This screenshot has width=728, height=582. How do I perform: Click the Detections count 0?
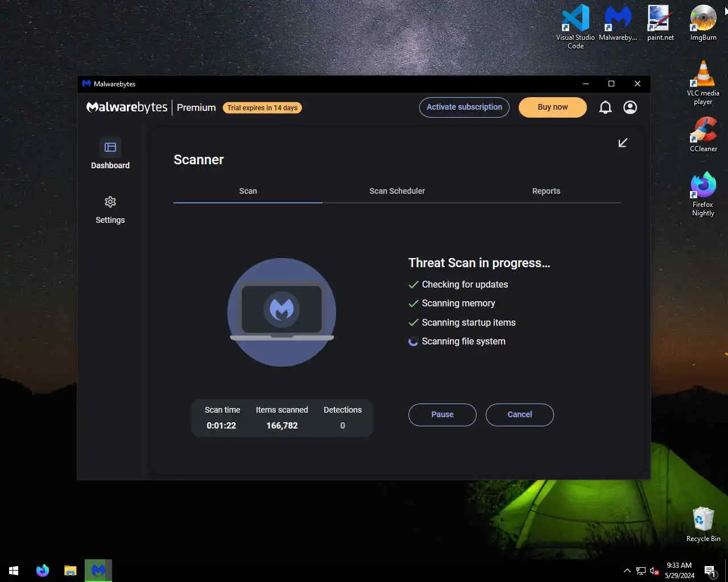(342, 425)
